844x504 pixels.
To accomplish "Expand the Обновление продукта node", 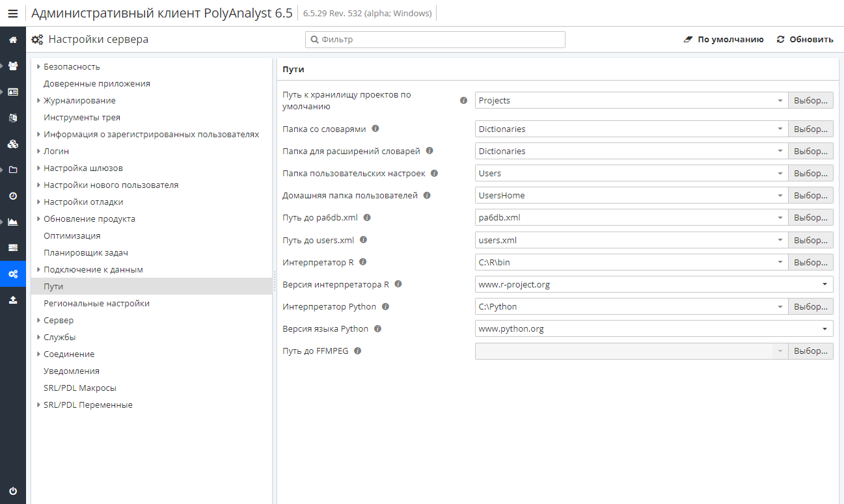I will [38, 219].
